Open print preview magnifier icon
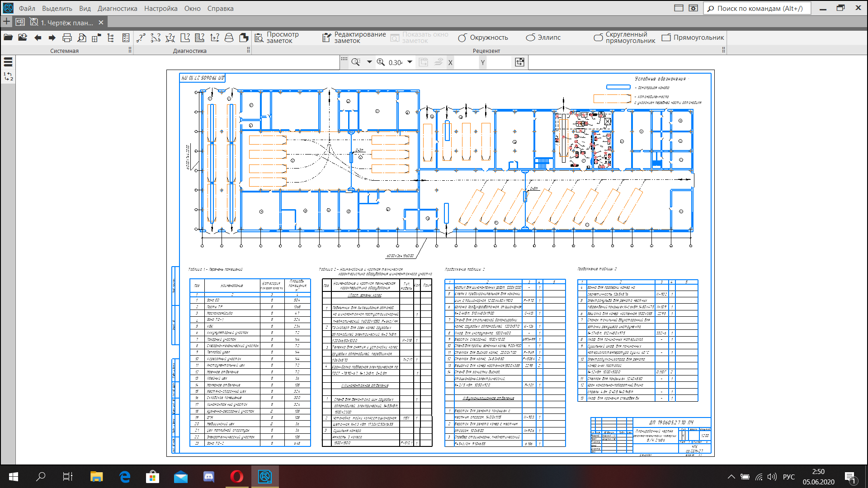Screen dimensions: 868x488 (x=82, y=38)
